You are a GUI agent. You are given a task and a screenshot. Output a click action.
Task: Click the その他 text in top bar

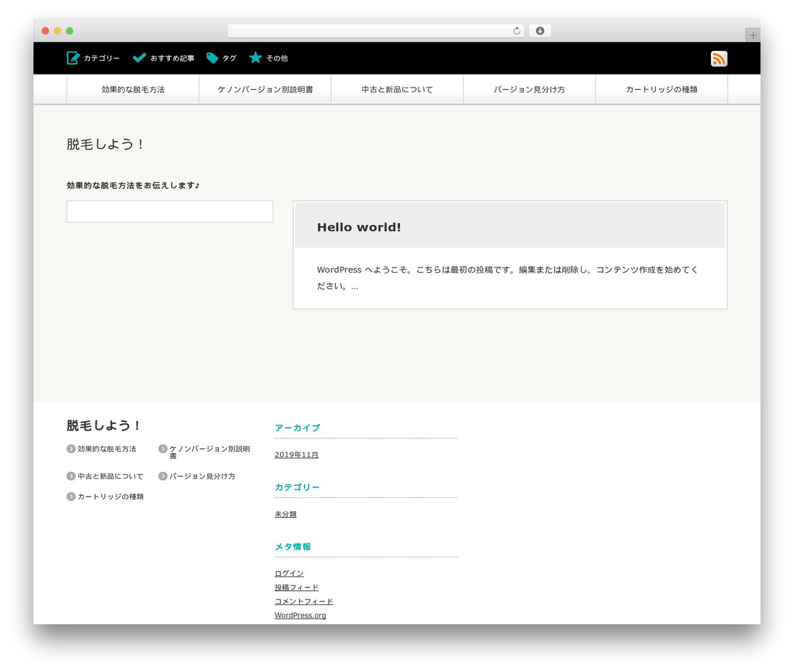pos(277,58)
